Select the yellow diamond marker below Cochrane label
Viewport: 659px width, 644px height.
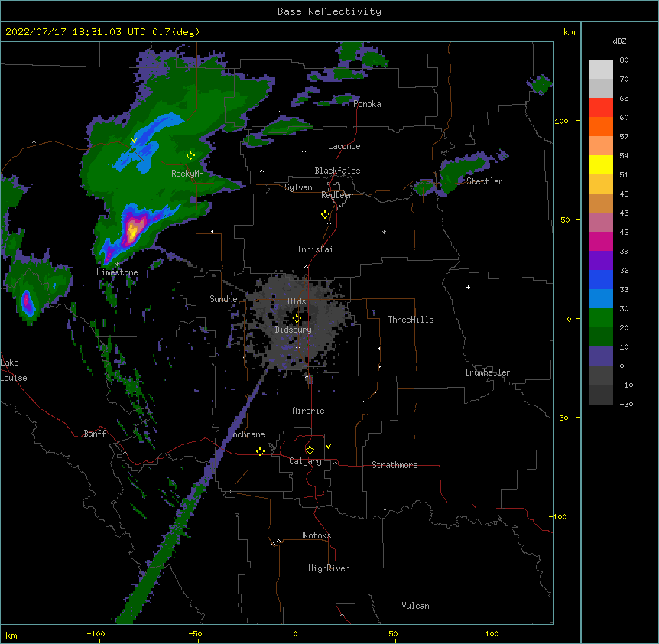[x=260, y=451]
